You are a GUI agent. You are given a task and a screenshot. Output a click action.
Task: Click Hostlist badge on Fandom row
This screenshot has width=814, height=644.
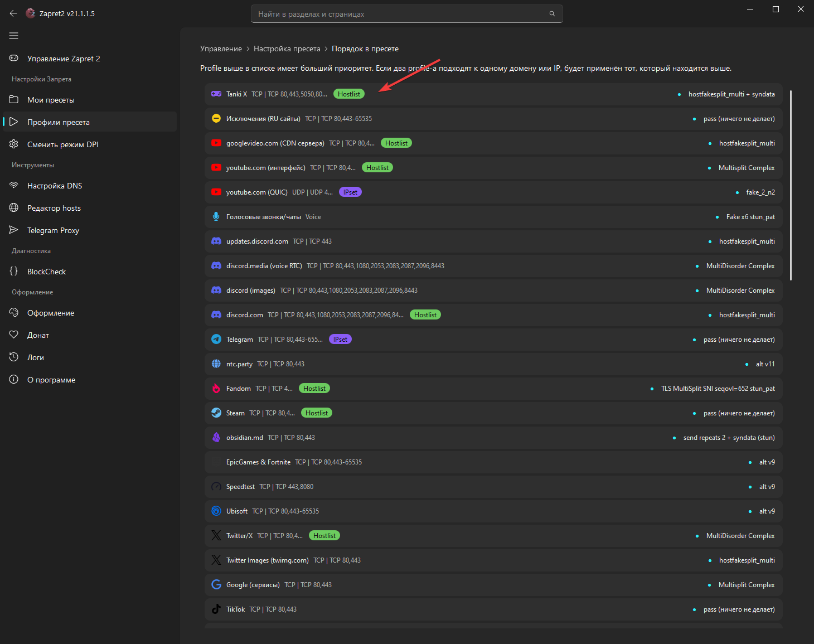(x=314, y=389)
